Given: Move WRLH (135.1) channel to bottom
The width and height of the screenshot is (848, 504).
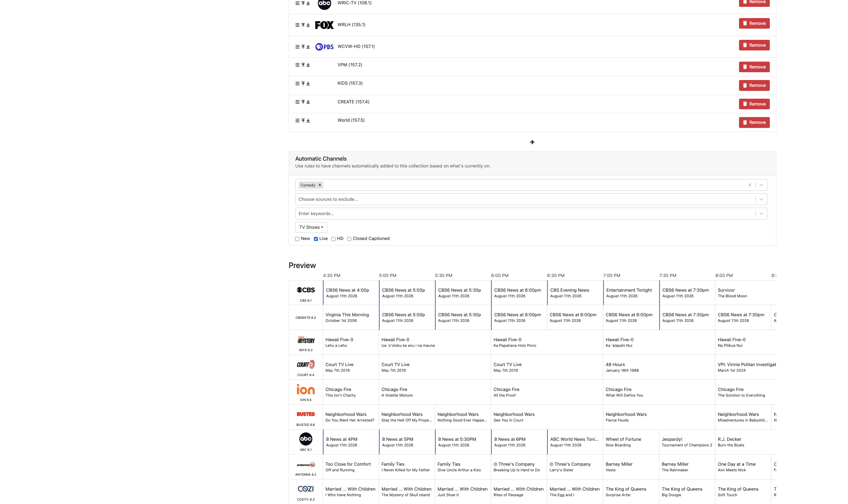Looking at the screenshot, I should [x=308, y=25].
